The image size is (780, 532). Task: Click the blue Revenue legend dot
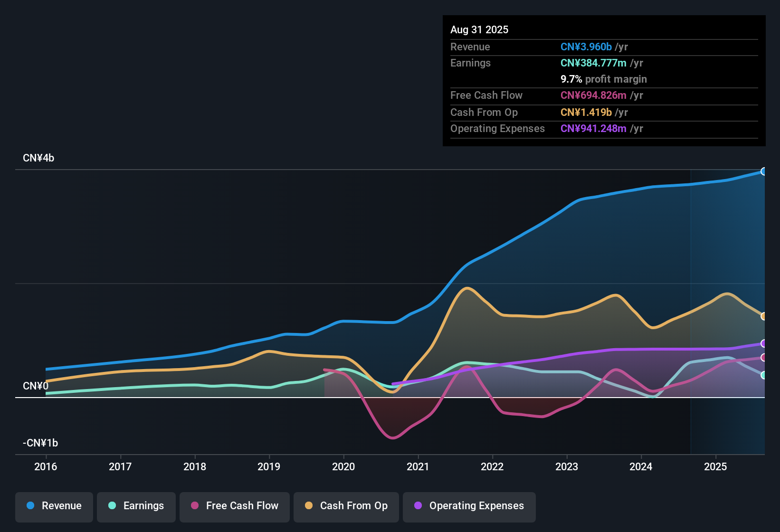pyautogui.click(x=29, y=506)
